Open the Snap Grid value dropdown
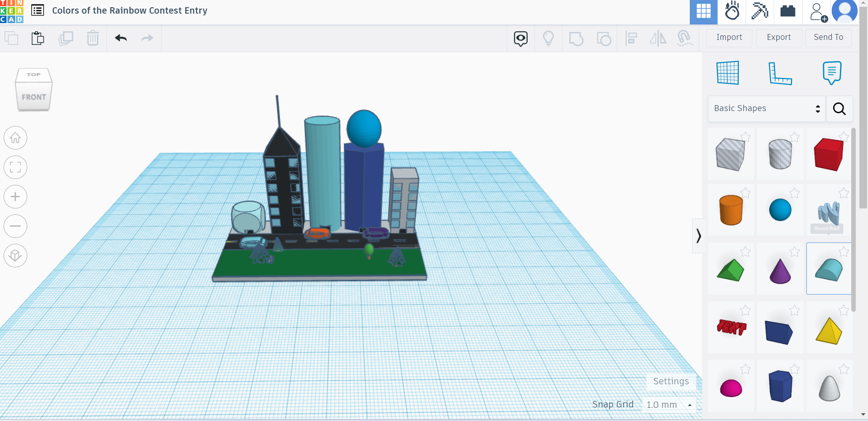 (669, 404)
